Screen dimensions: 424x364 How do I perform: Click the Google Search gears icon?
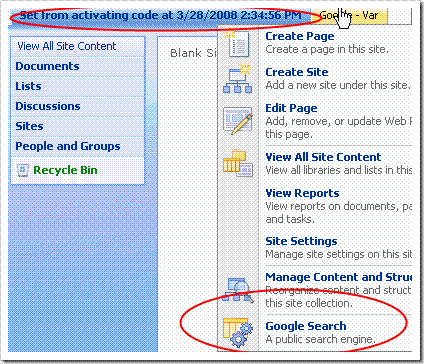pos(237,332)
